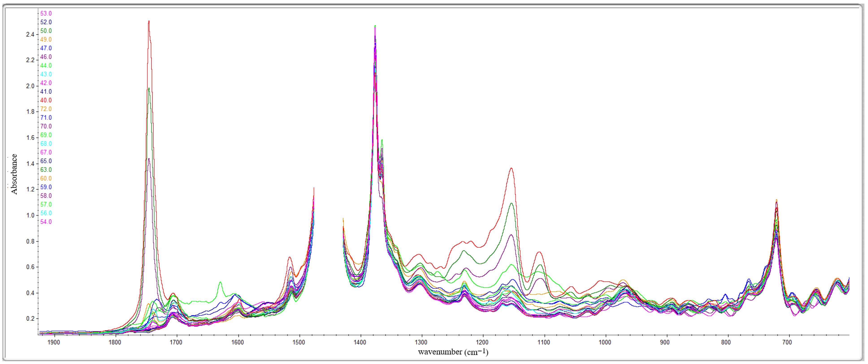This screenshot has height=364, width=868.
Task: Select legend entry 70.0
Action: click(x=46, y=126)
